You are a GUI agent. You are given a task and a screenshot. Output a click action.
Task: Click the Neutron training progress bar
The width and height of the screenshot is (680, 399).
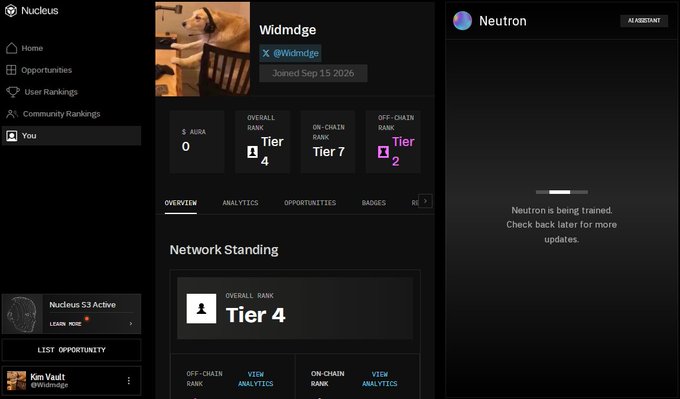pos(562,192)
